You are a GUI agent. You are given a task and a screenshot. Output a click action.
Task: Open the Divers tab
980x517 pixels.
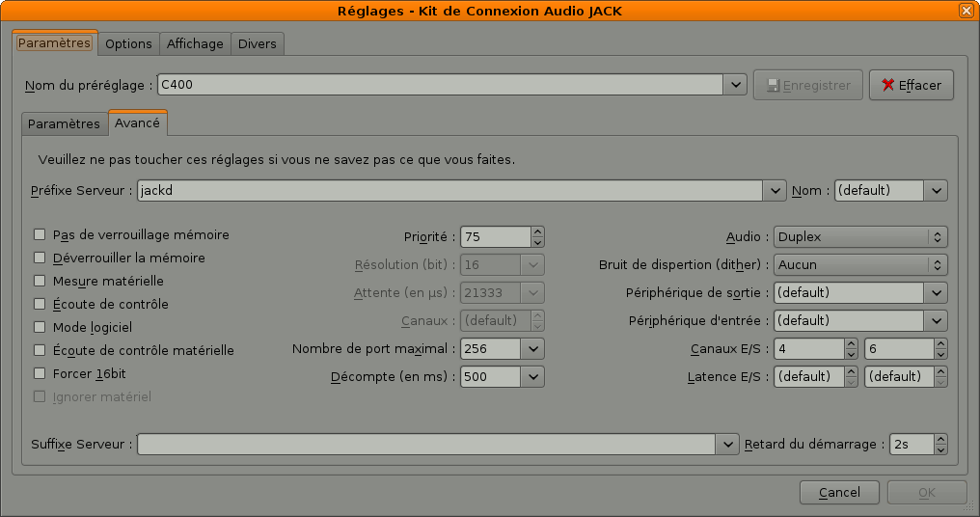257,43
